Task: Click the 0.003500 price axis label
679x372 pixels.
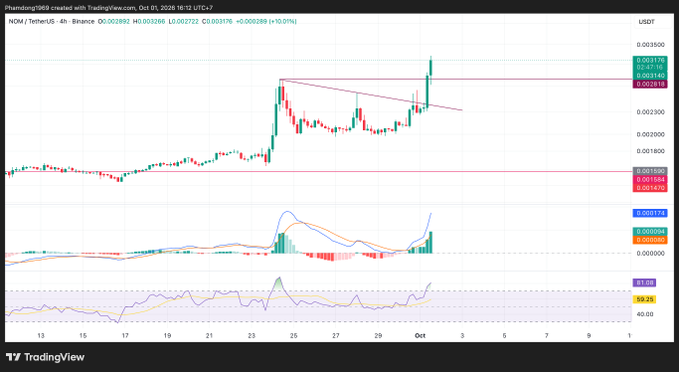Action: 650,45
